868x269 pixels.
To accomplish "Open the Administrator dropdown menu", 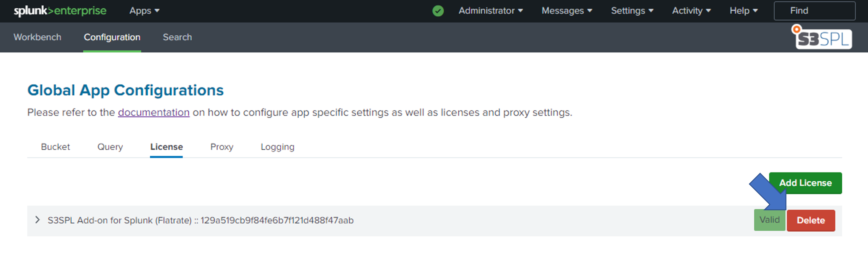I will point(490,11).
